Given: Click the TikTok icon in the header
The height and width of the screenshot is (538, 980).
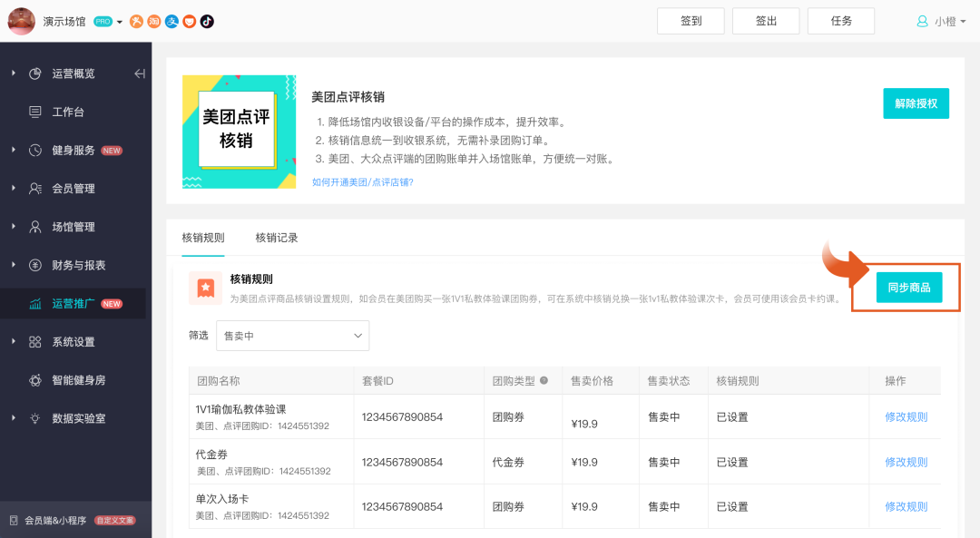Looking at the screenshot, I should pos(207,21).
